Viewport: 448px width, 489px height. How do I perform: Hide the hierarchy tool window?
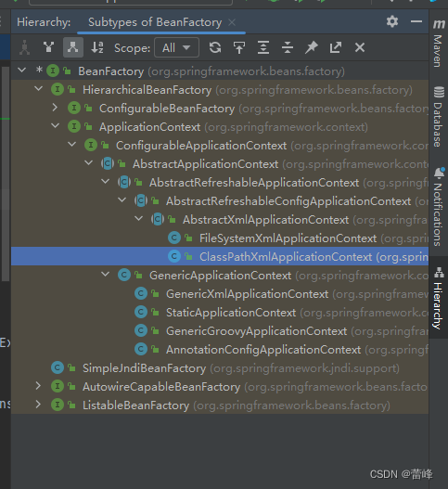pos(416,21)
